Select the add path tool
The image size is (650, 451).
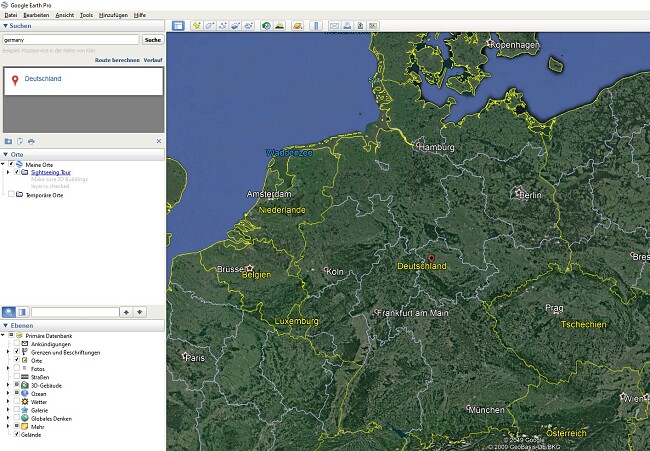tap(223, 26)
